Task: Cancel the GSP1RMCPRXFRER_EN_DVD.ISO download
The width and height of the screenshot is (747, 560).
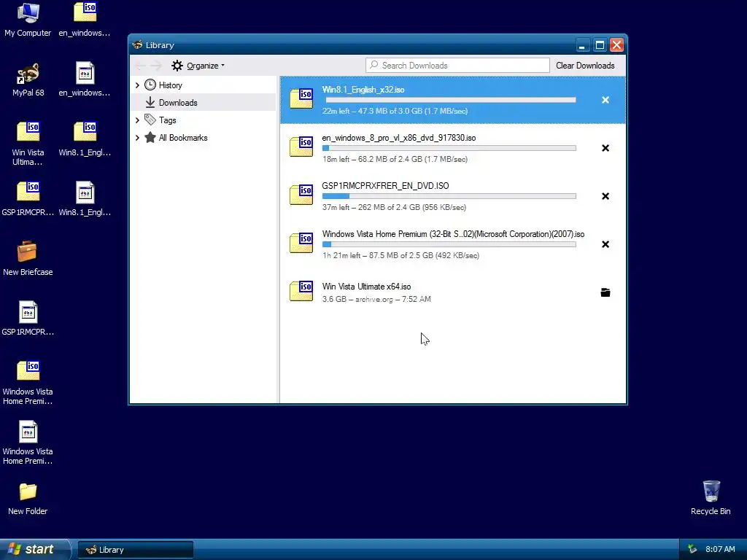Action: (x=605, y=196)
